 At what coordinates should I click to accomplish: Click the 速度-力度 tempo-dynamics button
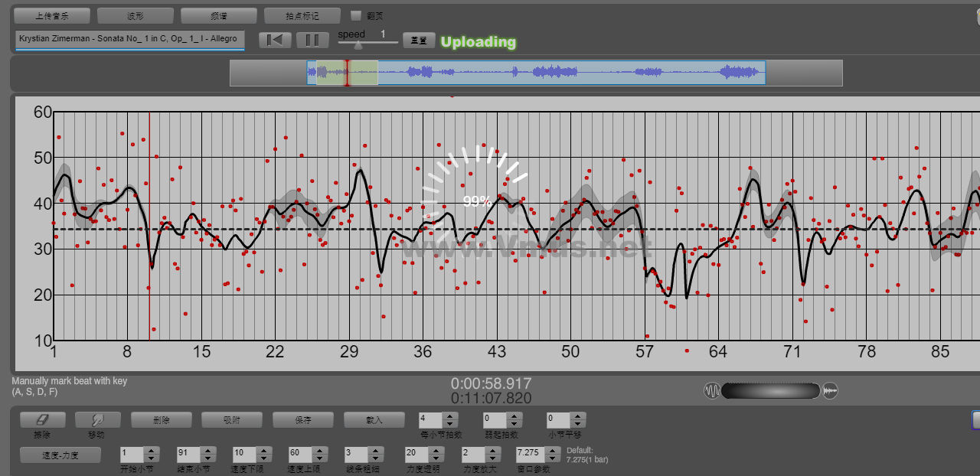60,455
